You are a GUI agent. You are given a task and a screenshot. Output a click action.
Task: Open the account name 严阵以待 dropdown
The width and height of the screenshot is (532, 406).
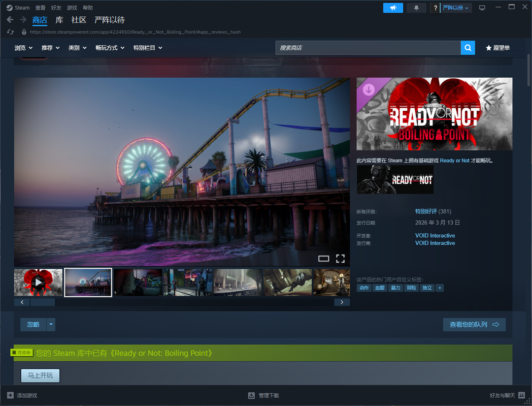(x=456, y=8)
